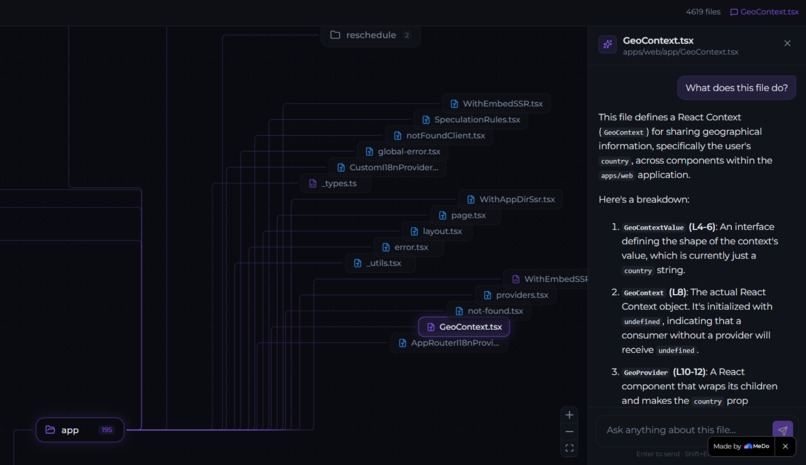Click the What does this file do? message

coord(736,88)
